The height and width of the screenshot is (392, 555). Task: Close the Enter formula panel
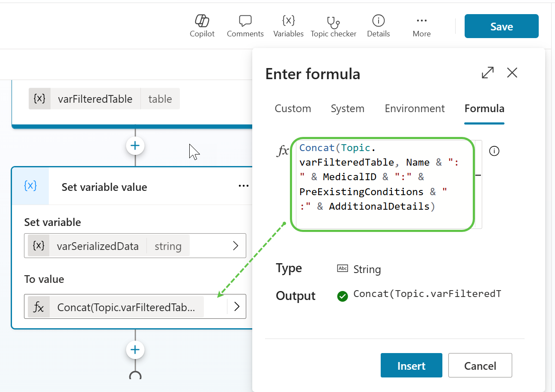point(512,73)
